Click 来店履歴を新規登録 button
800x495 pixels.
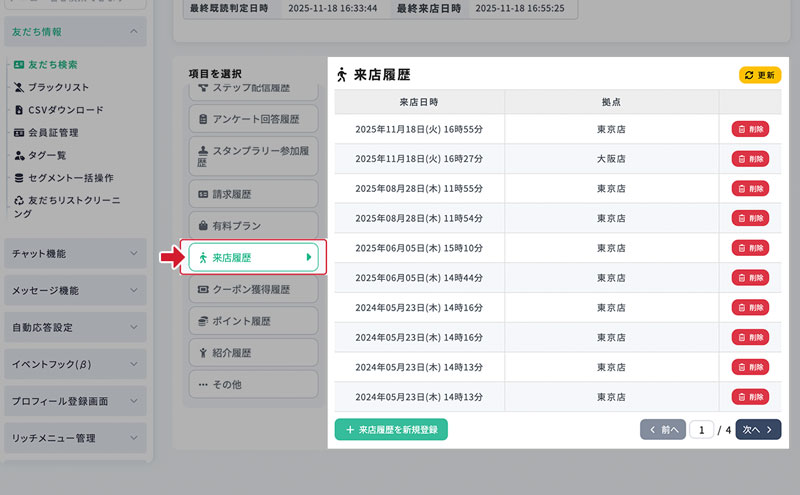click(x=391, y=429)
